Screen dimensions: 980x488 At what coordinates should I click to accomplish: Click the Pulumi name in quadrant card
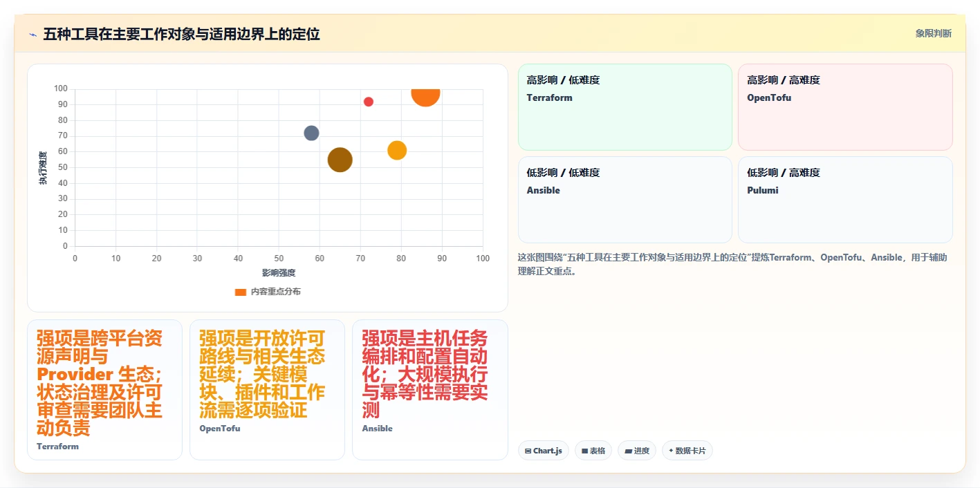763,190
